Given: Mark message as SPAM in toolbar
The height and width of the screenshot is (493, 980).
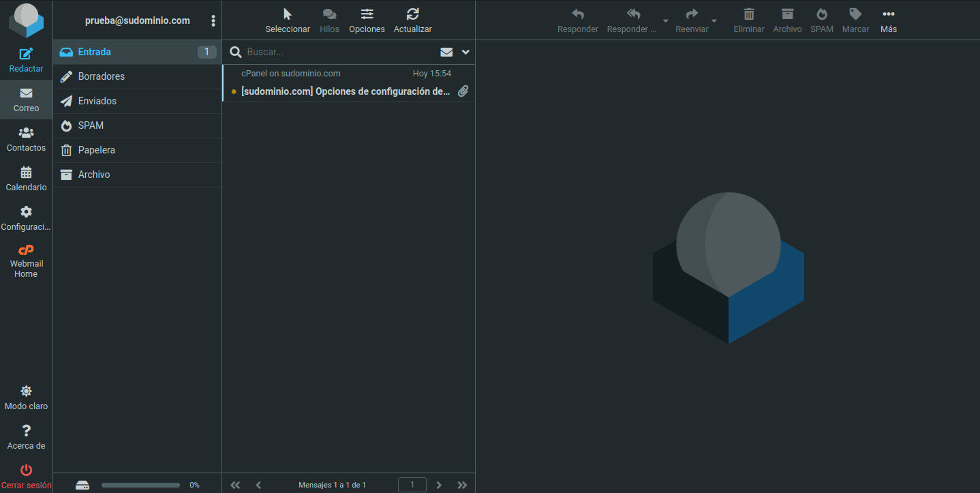Looking at the screenshot, I should click(x=822, y=20).
